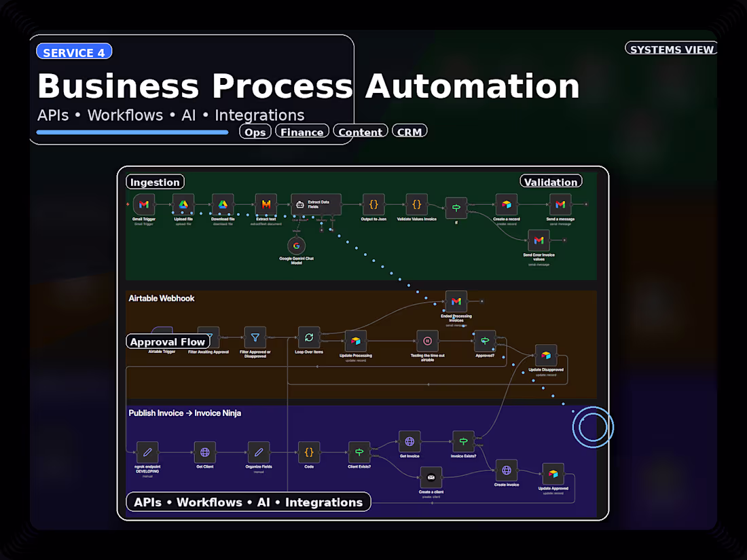Open the Update Disapproved Airtable node
The height and width of the screenshot is (560, 747).
[546, 355]
